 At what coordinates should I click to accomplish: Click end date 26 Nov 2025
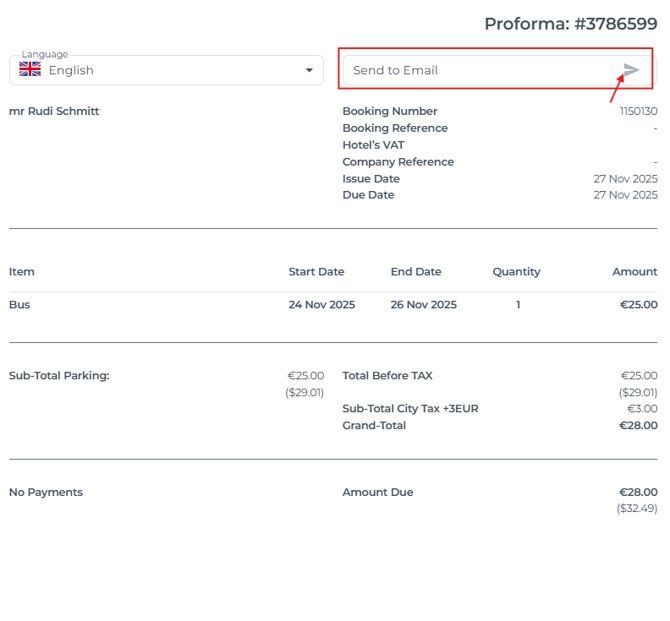coord(423,305)
